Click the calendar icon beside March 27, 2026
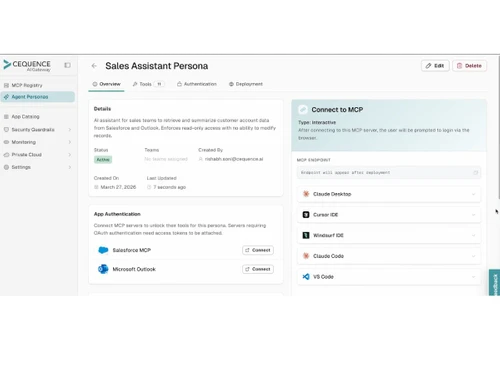500x375 pixels. point(96,187)
